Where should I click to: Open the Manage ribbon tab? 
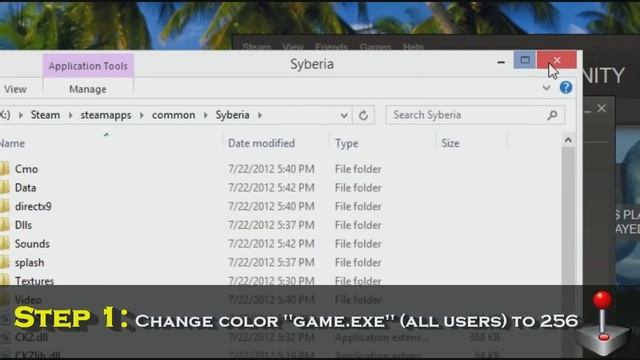[88, 89]
